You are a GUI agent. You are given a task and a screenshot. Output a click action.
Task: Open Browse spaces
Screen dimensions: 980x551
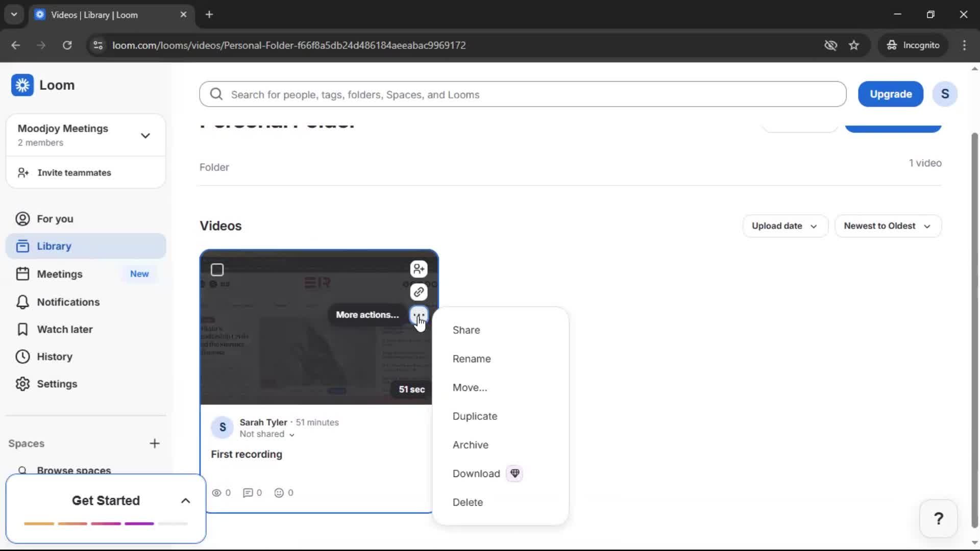[73, 470]
